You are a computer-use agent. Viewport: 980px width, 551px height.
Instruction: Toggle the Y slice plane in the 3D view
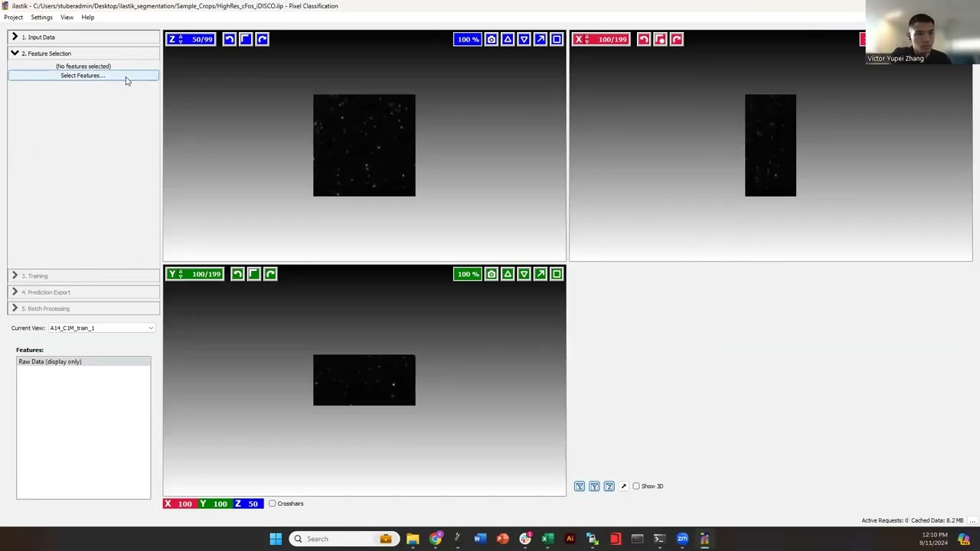pyautogui.click(x=594, y=486)
